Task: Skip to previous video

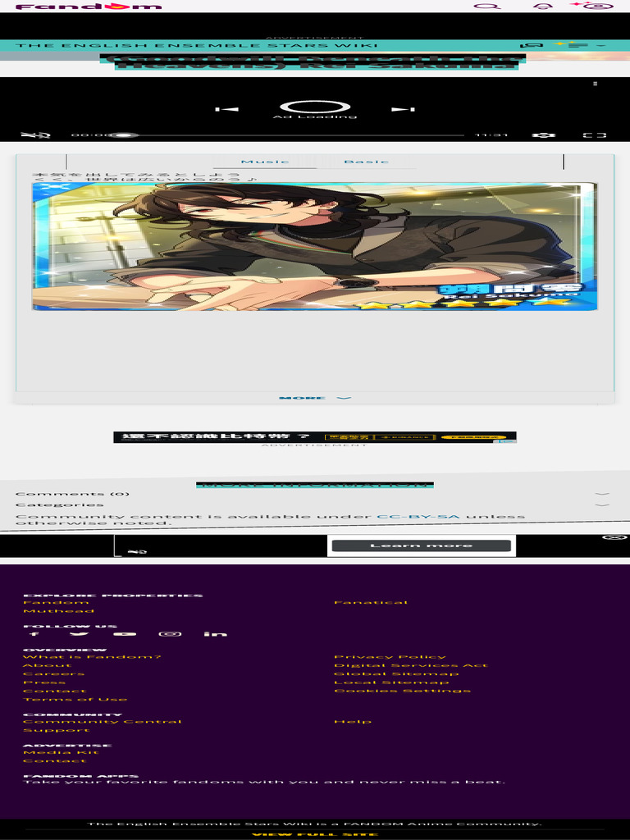Action: 226,109
